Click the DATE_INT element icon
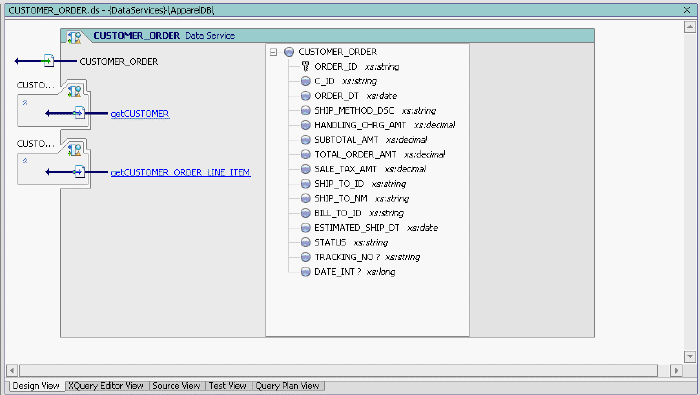Image resolution: width=700 pixels, height=395 pixels. (305, 272)
